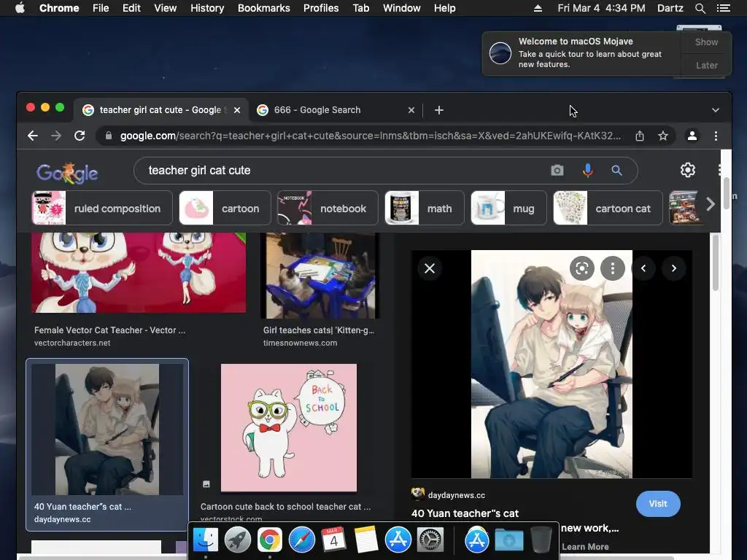Open the History menu
The height and width of the screenshot is (560, 747).
point(207,8)
